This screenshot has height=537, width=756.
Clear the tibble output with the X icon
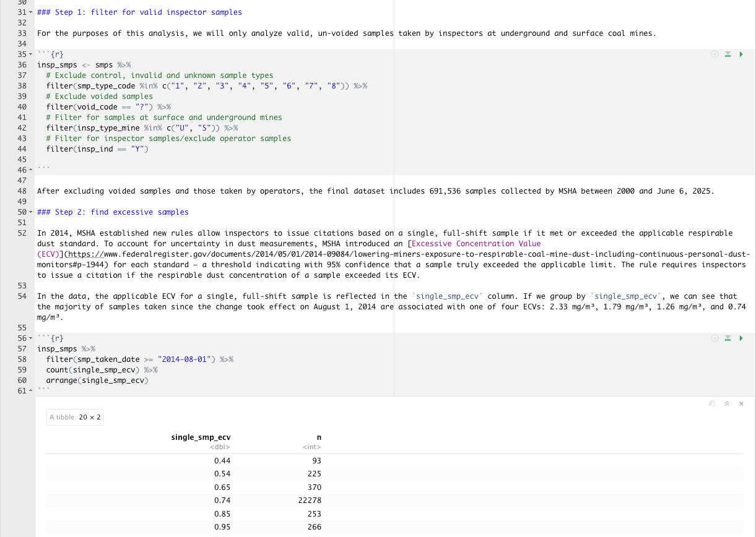[741, 403]
